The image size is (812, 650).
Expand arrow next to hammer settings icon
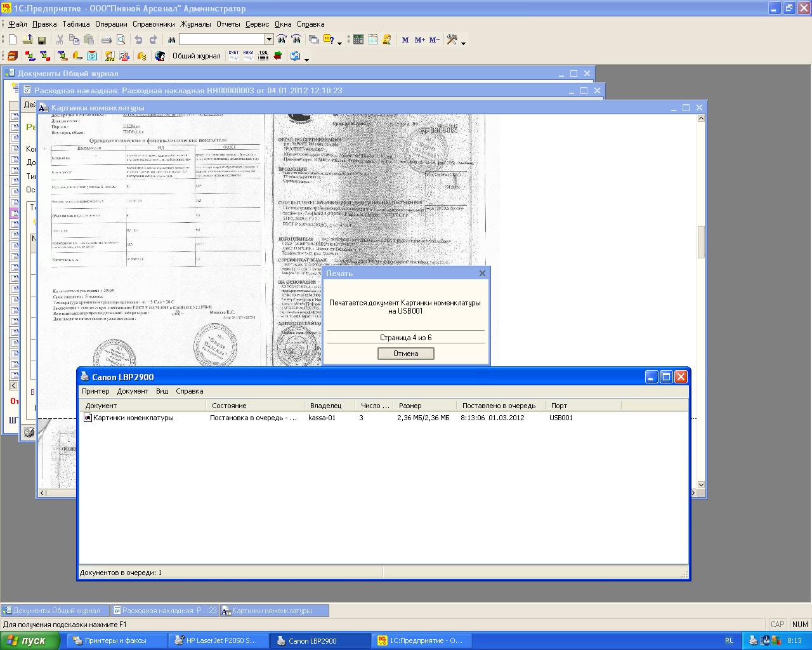point(463,43)
